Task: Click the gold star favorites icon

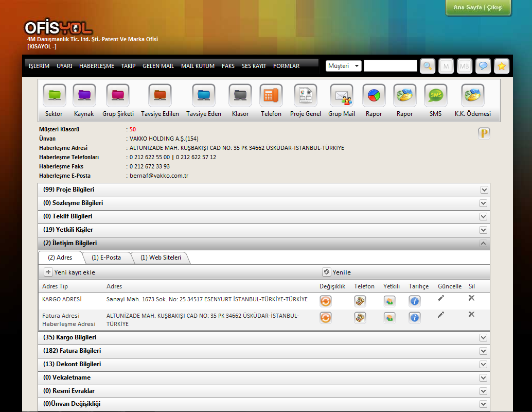Action: coord(502,66)
